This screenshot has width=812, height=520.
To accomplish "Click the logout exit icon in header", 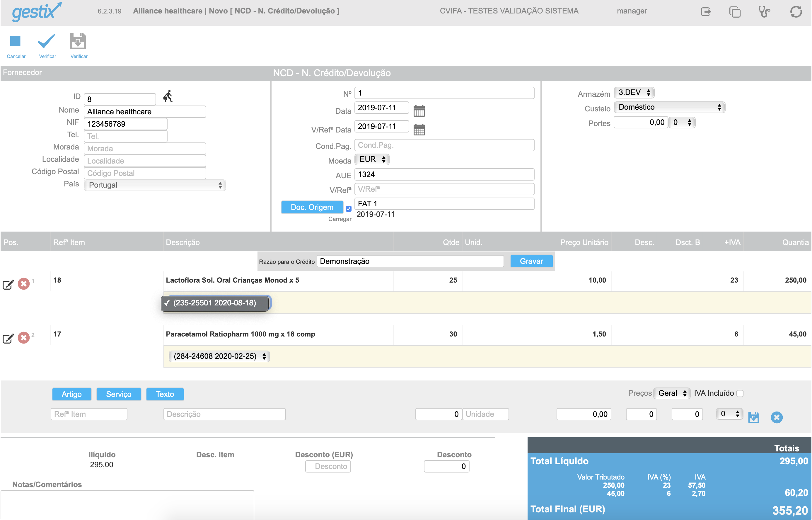I will click(706, 12).
